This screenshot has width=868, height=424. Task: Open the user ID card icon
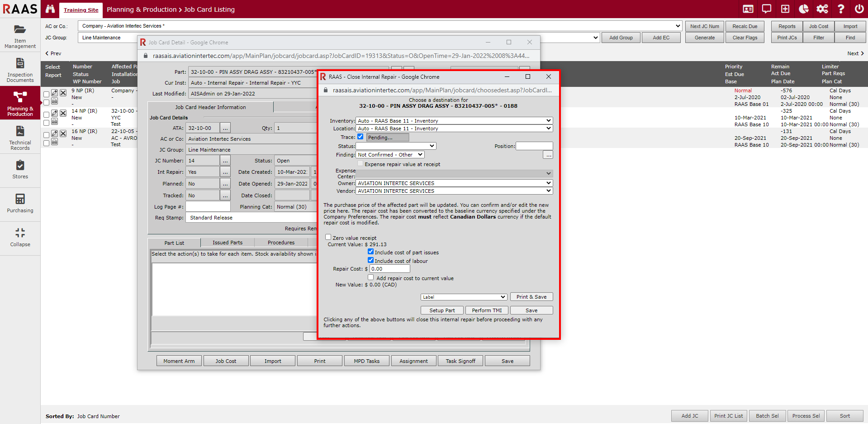[x=748, y=9]
